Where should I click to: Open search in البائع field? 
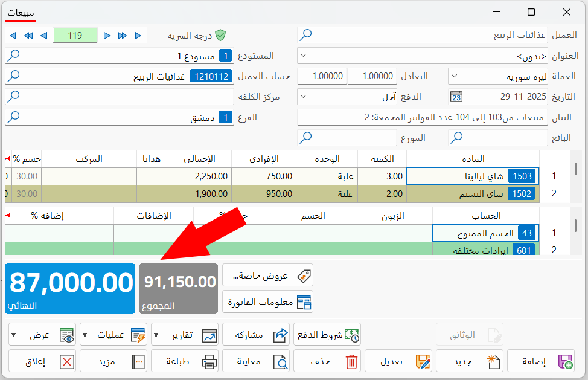click(x=456, y=138)
